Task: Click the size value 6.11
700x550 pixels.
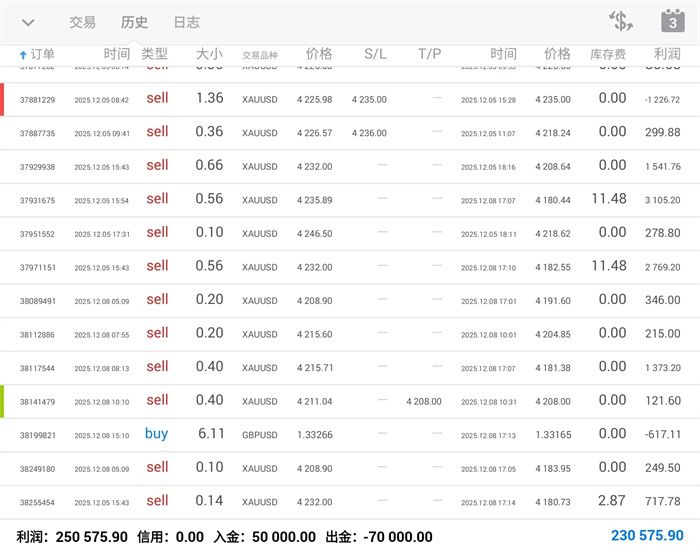Action: (211, 433)
